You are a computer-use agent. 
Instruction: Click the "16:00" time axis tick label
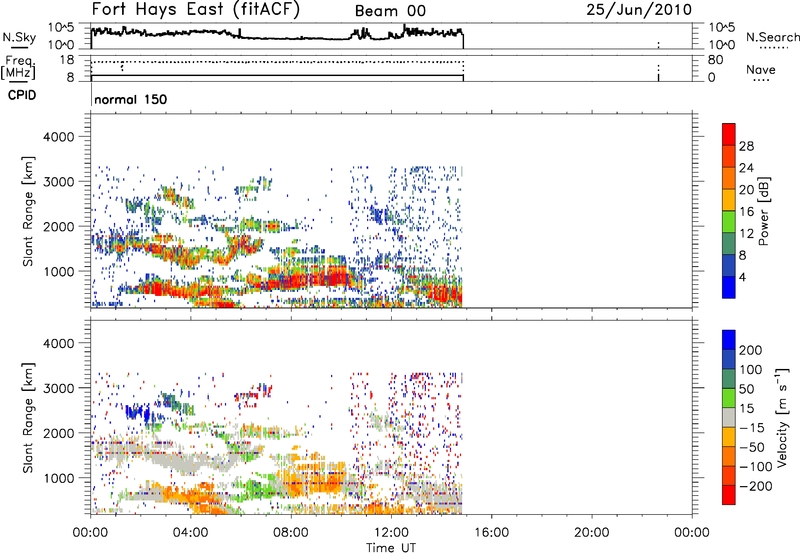491,533
